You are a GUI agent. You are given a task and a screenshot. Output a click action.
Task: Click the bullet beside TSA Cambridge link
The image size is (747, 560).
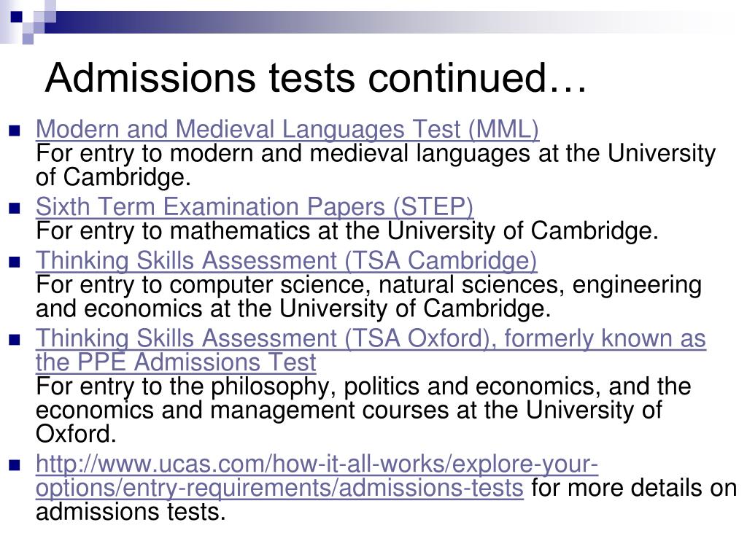point(15,262)
